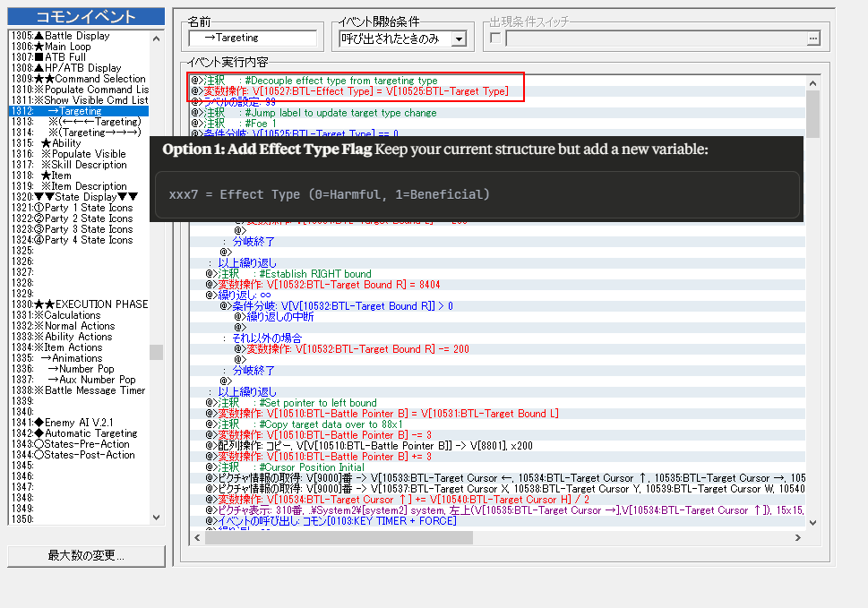Click the 出現条件スイッチ ellipsis button
Screen dimensions: 868x608
click(x=812, y=39)
